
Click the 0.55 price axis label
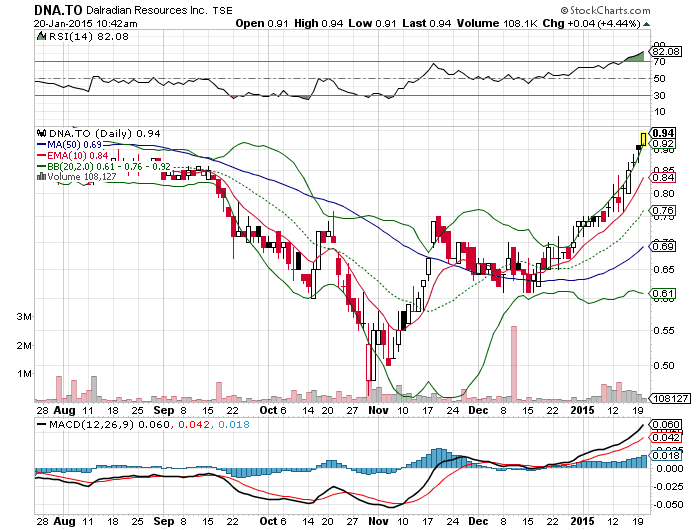click(663, 331)
